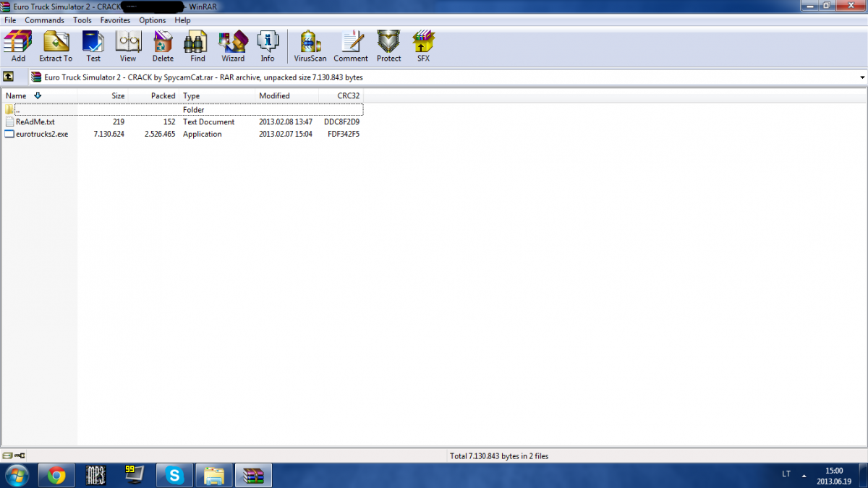Viewport: 868px width, 488px height.
Task: Click the FDF342F5 CRC32 value
Action: click(344, 134)
